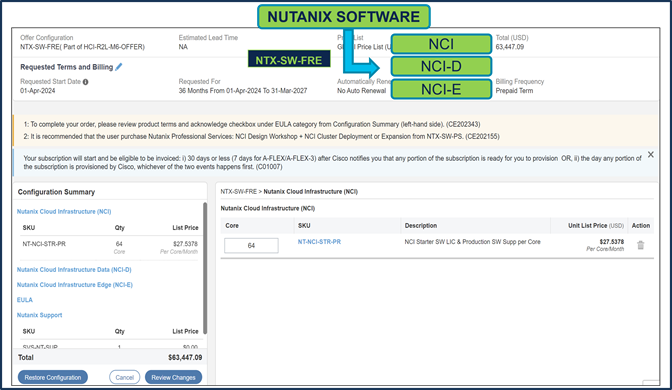Viewport: 672px width, 390px height.
Task: Click the Cancel button
Action: tap(125, 377)
